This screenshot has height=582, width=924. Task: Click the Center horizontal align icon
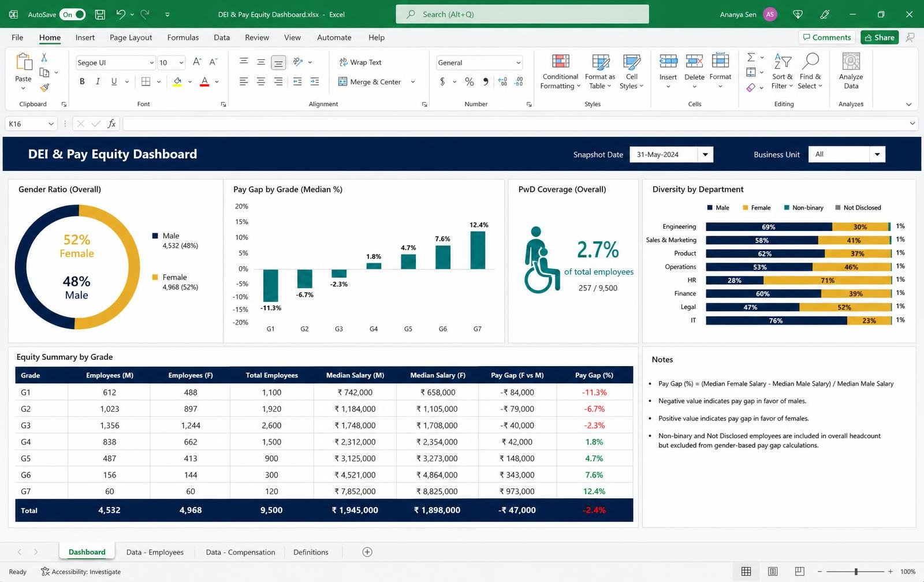[261, 81]
